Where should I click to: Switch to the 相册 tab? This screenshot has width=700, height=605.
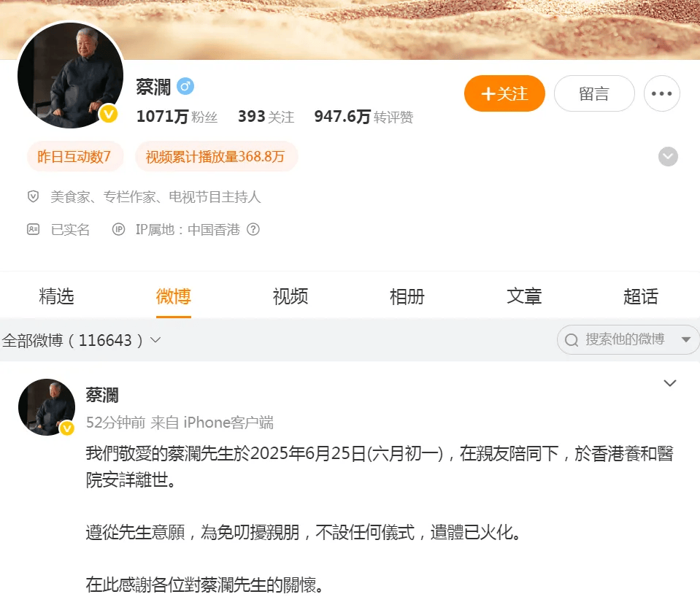(407, 296)
